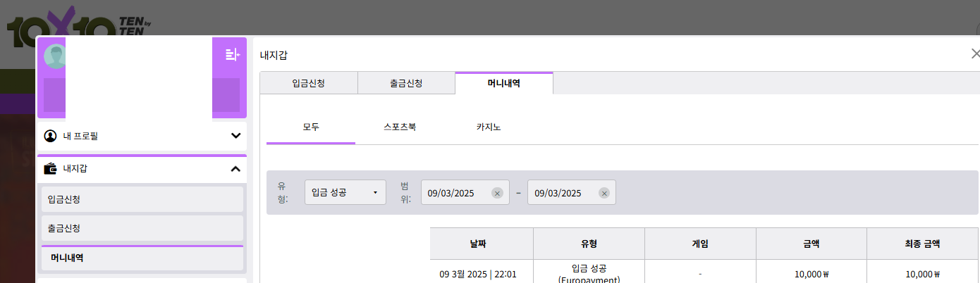Show 카지노 transactions sub-tab

pos(489,127)
